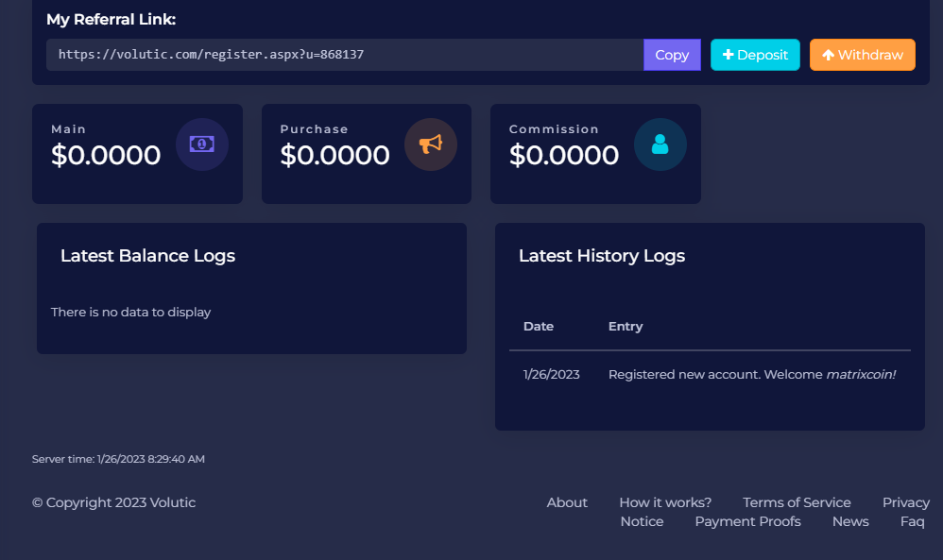Click the Main balance amount card
Image resolution: width=943 pixels, height=560 pixels.
click(106, 155)
